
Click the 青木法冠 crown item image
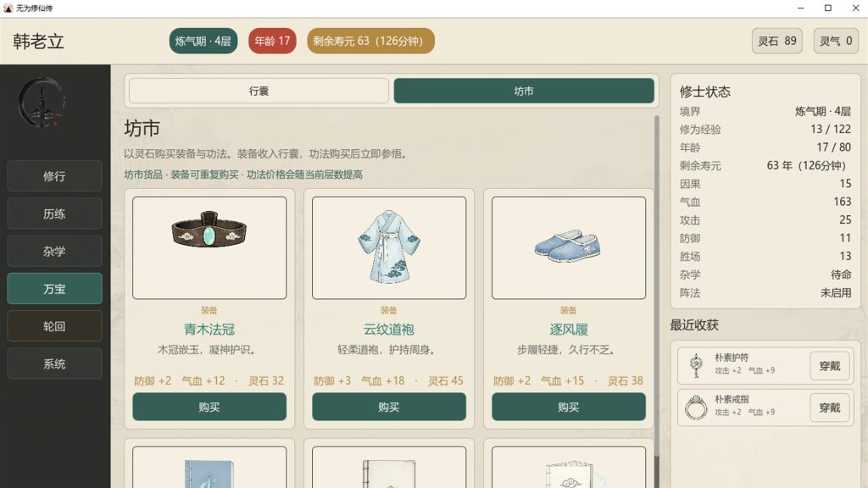209,247
